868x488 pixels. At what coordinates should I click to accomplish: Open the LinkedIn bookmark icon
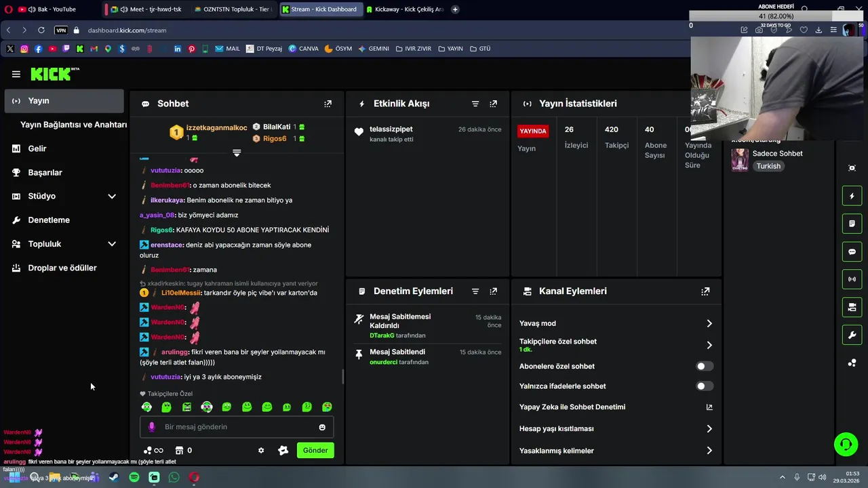coord(178,49)
